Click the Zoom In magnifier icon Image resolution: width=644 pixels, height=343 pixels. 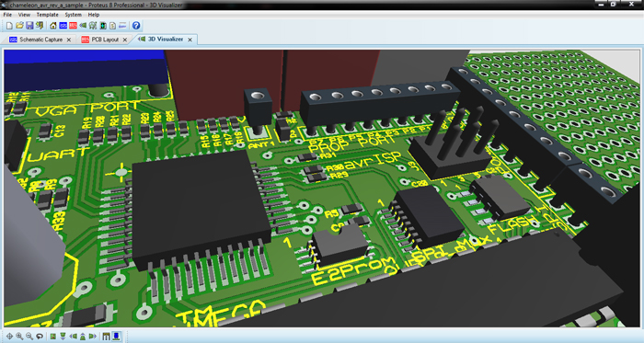coord(19,337)
